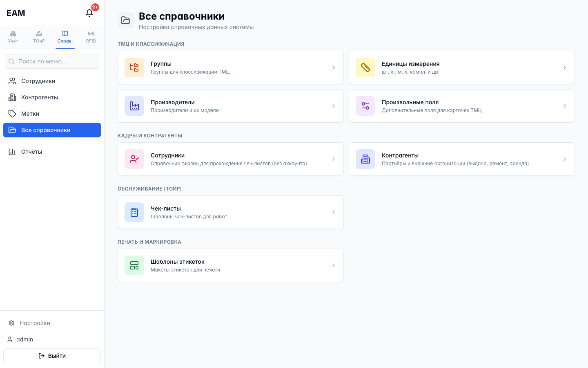The width and height of the screenshot is (588, 368).
Task: Expand the Контрагенты card chevron
Action: pos(565,159)
